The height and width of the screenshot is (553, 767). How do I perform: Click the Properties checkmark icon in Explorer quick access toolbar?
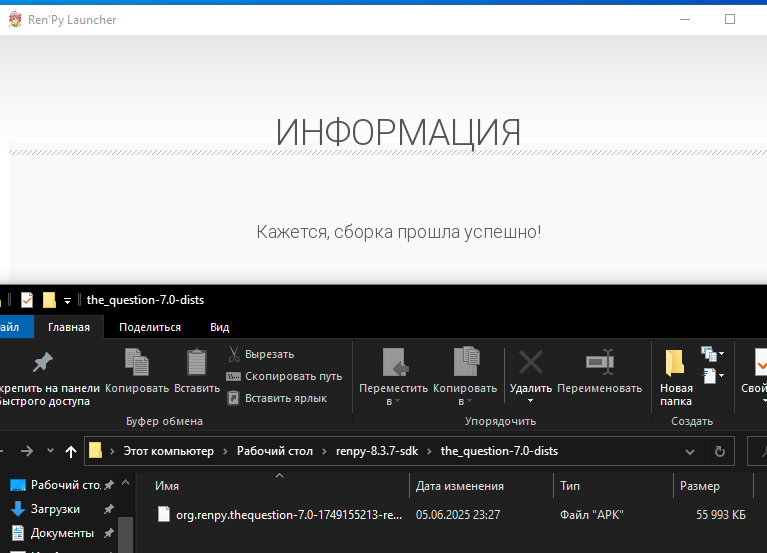click(27, 300)
